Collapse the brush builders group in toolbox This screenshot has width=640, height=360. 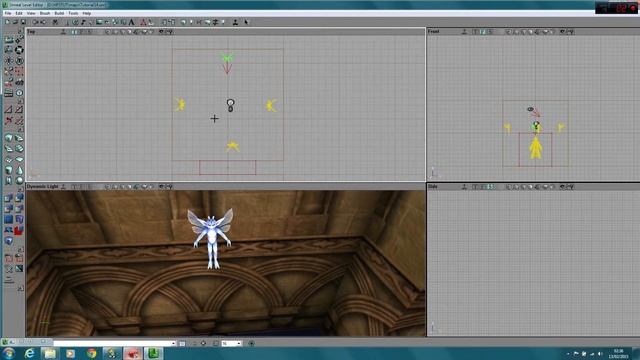pos(20,129)
